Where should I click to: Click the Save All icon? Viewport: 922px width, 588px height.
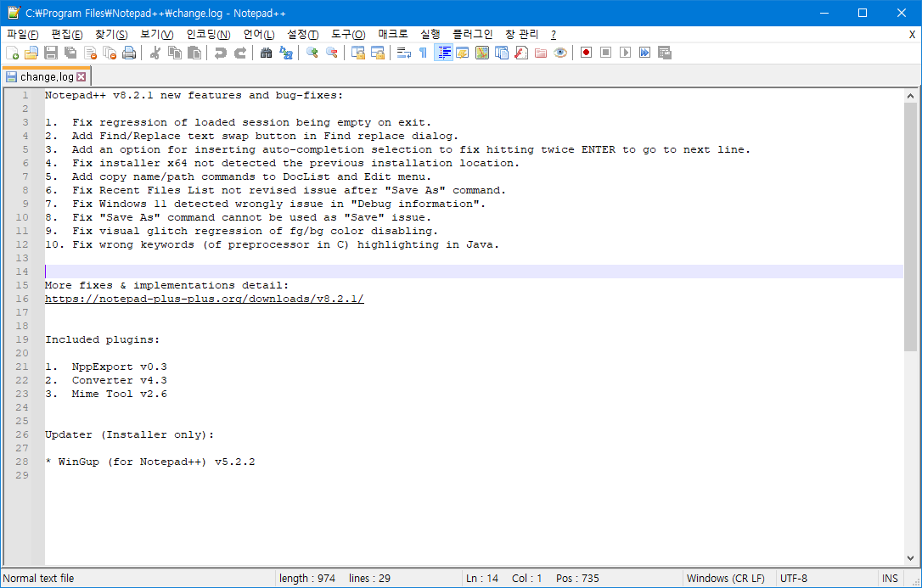pos(70,53)
